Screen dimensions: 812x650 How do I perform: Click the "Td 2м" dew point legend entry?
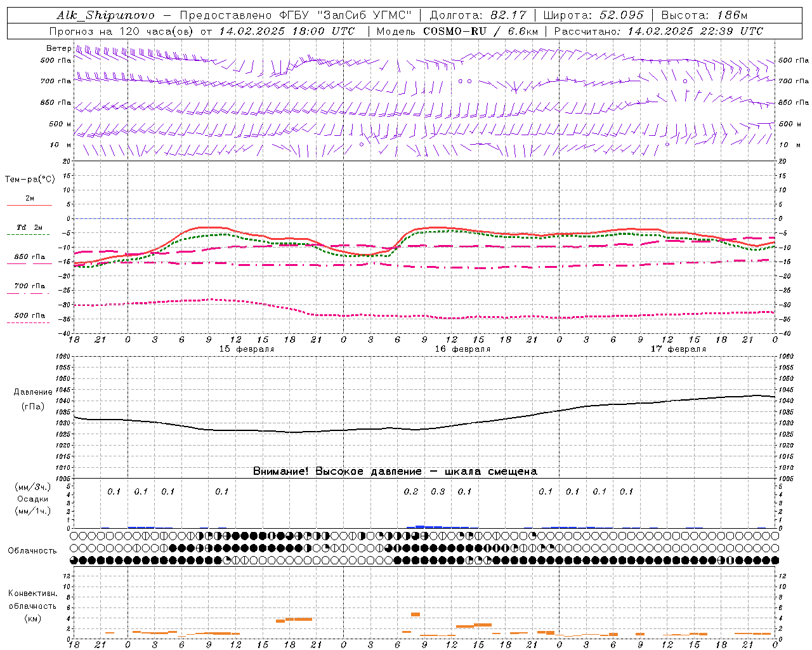[30, 227]
